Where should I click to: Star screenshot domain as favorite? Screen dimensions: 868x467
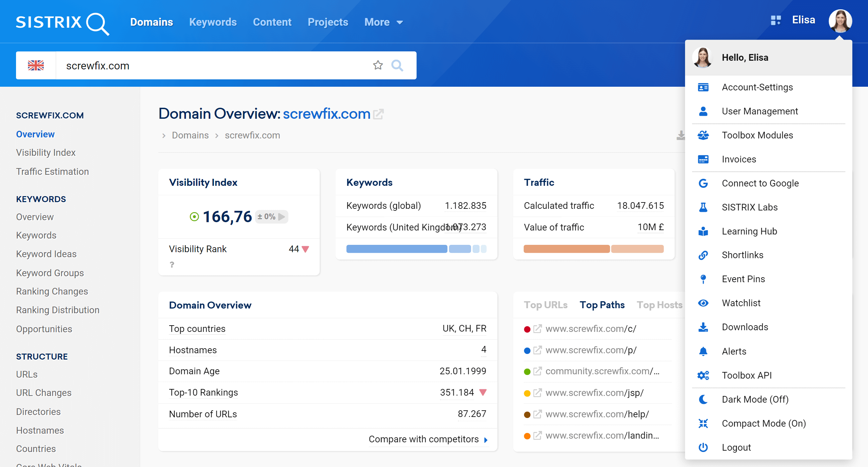(378, 65)
